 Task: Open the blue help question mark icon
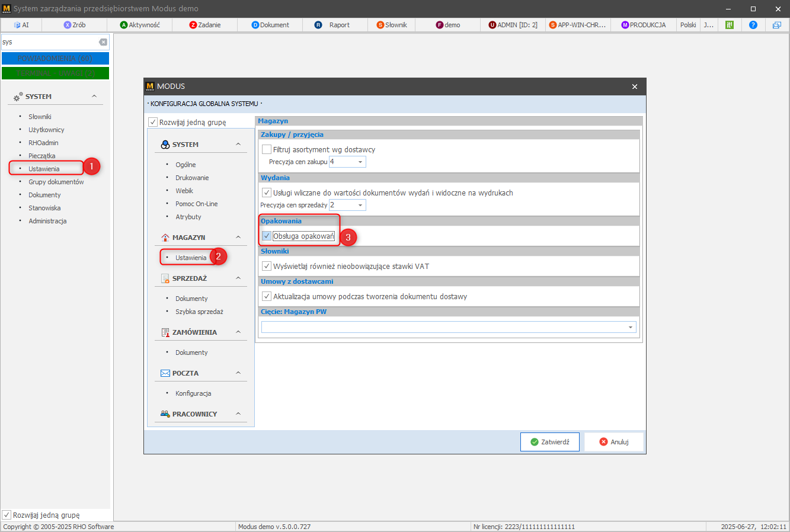pos(753,25)
